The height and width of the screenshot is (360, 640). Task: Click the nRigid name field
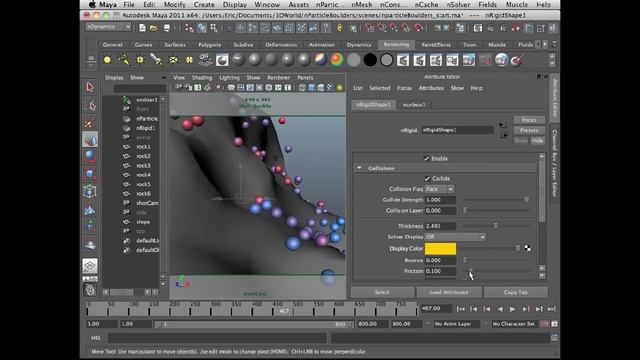coord(458,130)
